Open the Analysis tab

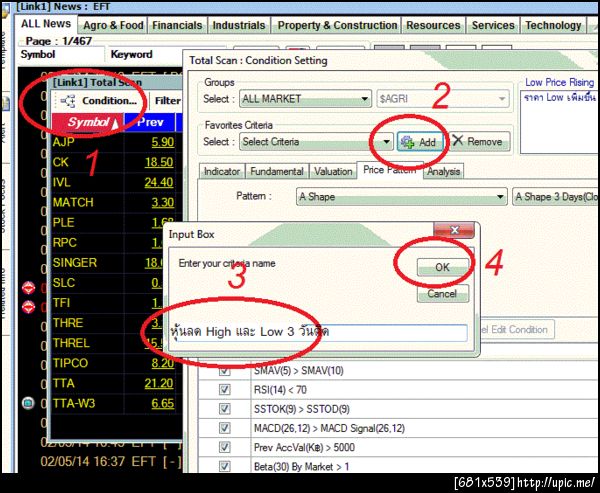coord(443,171)
